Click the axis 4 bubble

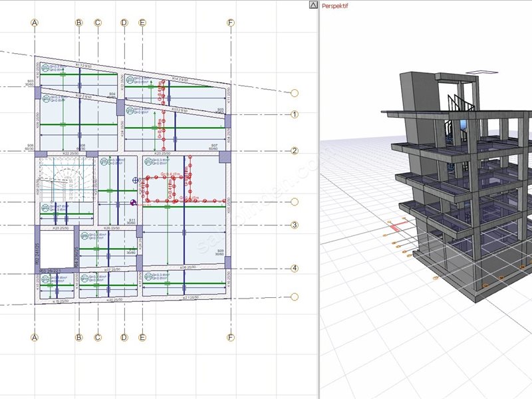[x=295, y=269]
